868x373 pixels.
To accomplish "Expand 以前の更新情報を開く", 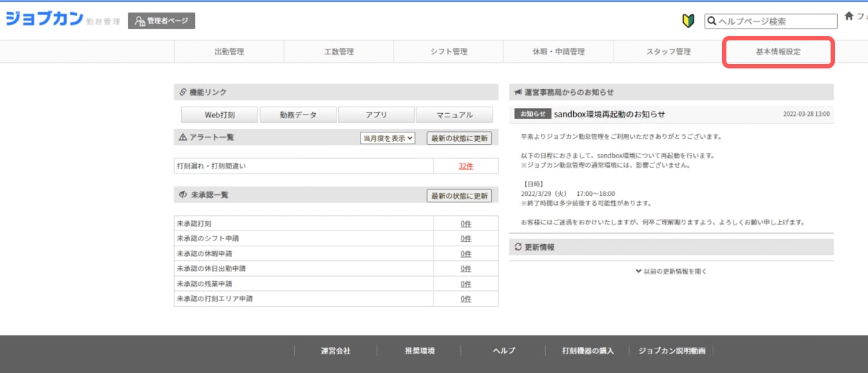I will [x=671, y=271].
